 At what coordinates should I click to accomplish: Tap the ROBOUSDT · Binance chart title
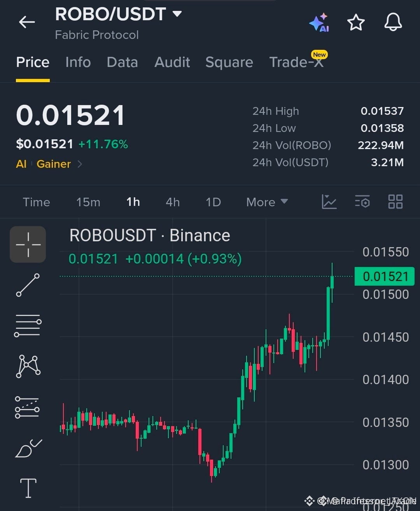pyautogui.click(x=150, y=235)
